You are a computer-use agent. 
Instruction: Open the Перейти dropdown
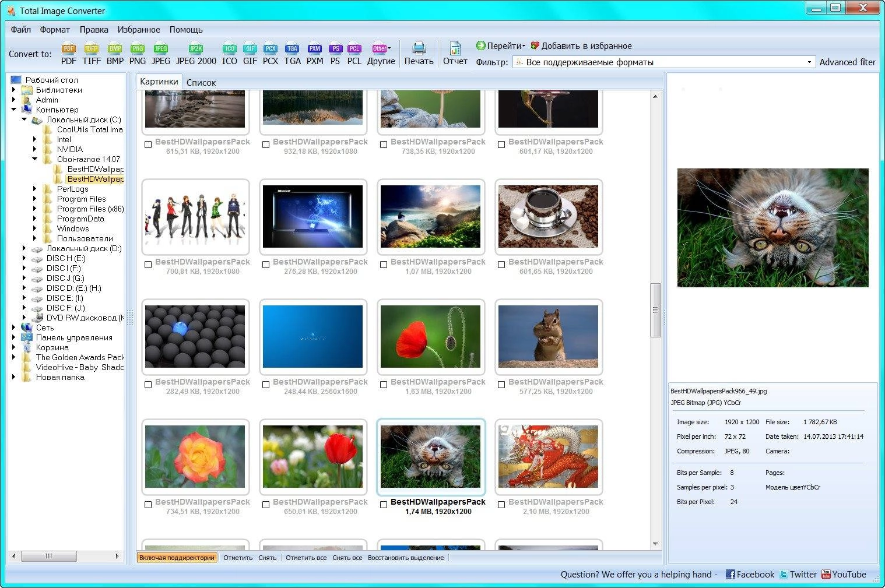click(x=501, y=45)
